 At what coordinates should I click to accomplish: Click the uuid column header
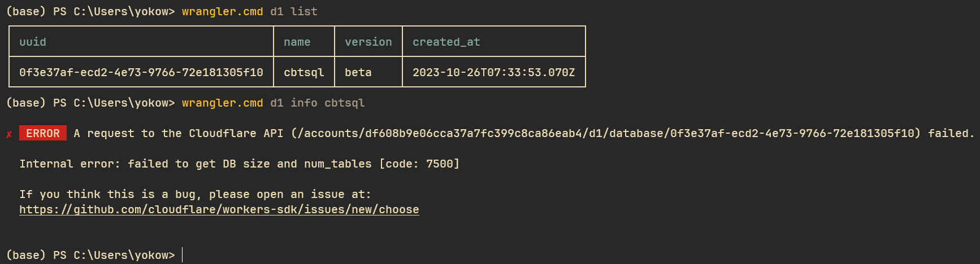[33, 42]
